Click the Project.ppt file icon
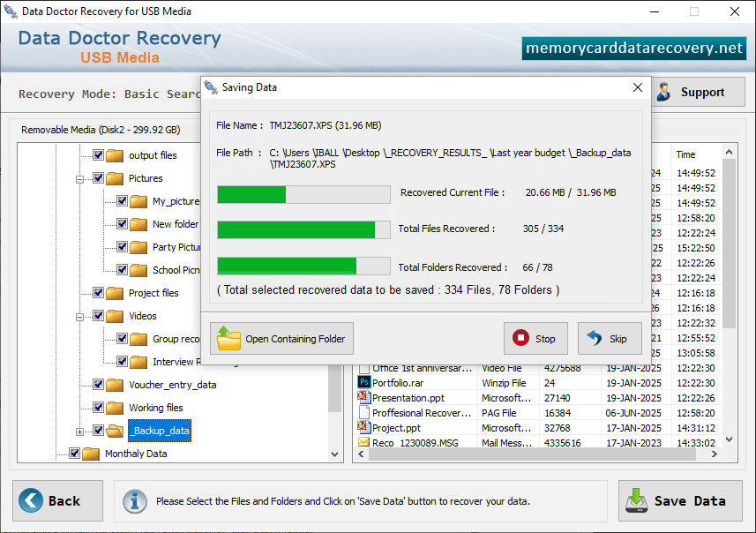Image resolution: width=756 pixels, height=533 pixels. (x=363, y=427)
